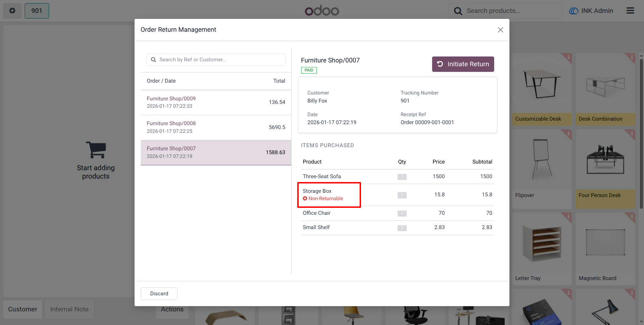644x325 pixels.
Task: Close the Order Return Management dialog
Action: (500, 30)
